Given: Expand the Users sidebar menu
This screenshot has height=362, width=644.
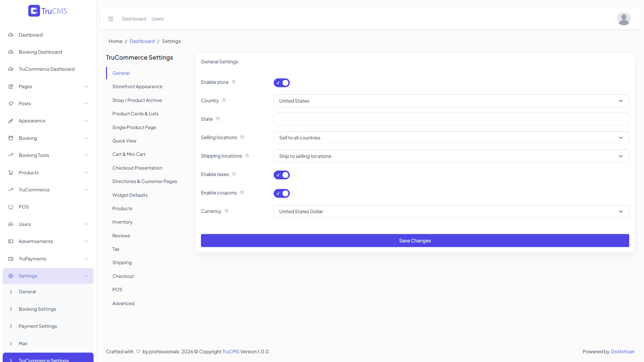Looking at the screenshot, I should (x=48, y=224).
